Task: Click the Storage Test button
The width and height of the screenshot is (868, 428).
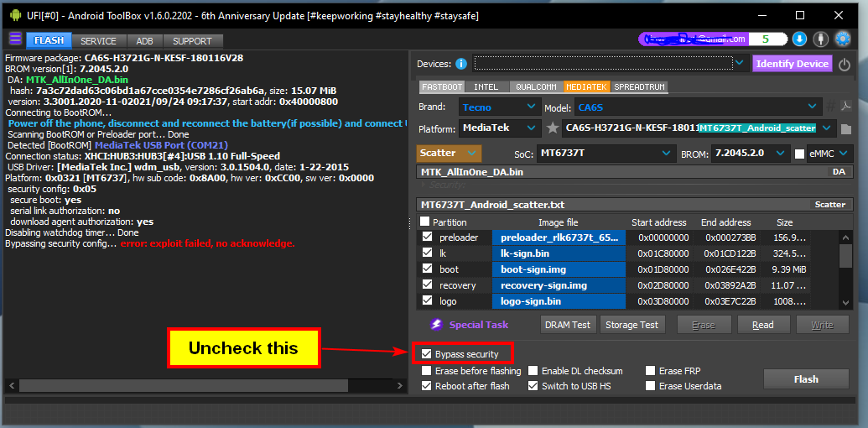Action: [632, 325]
